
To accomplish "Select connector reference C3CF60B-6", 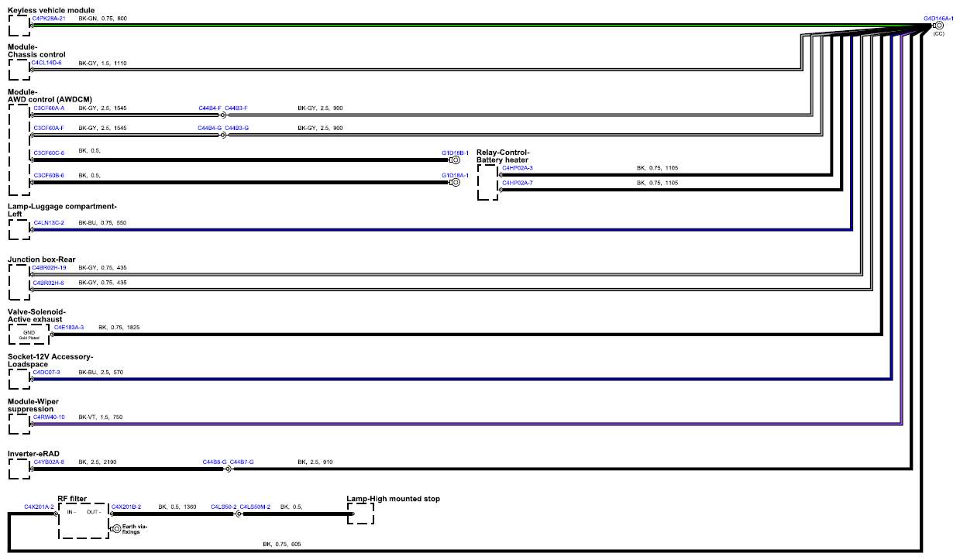I will [49, 175].
